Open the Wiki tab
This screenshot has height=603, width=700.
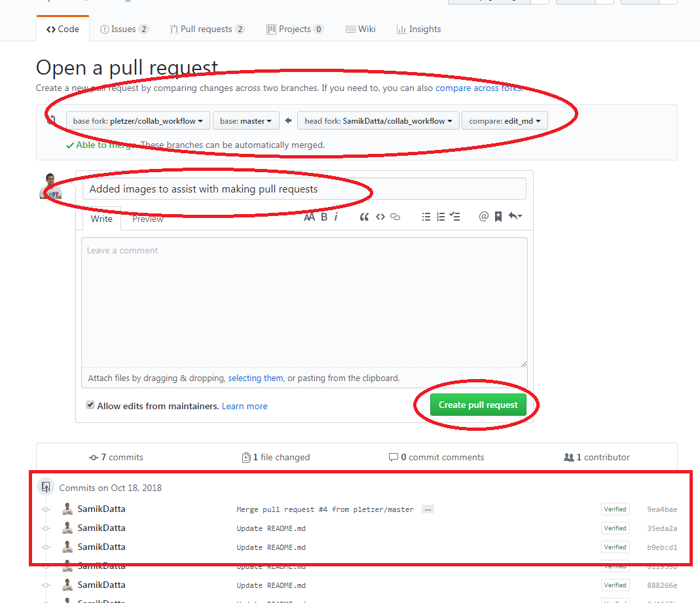click(361, 29)
